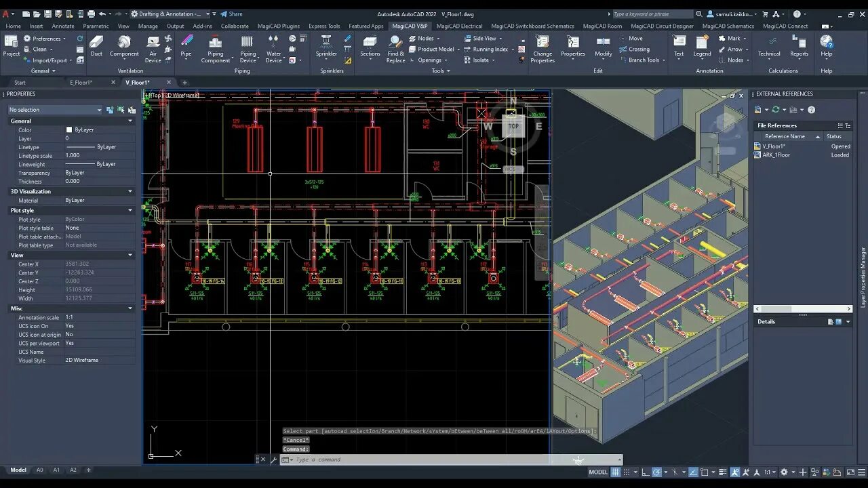Screen dimensions: 868x488
Task: Click the ByLayer color swatch value
Action: click(69, 129)
